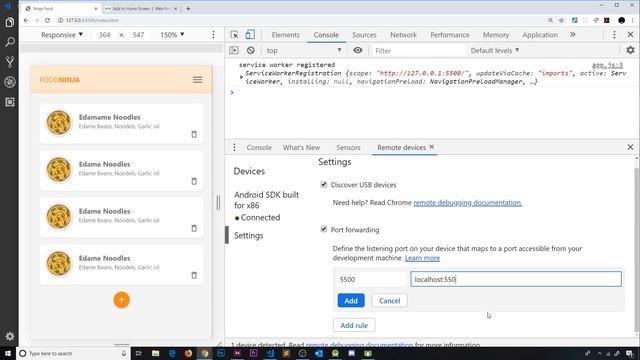The image size is (640, 360).
Task: Open the What's New drawer tab
Action: tap(301, 147)
